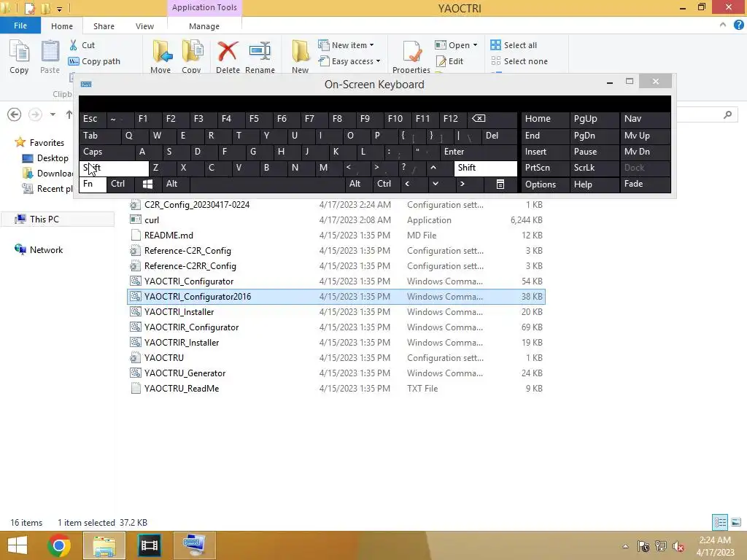This screenshot has width=747, height=560.
Task: Toggle the ScrLk key
Action: (594, 168)
